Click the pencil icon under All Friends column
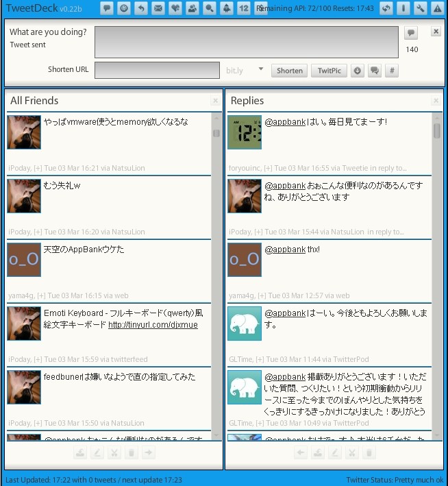Viewport: 448px width, 486px height. click(97, 452)
